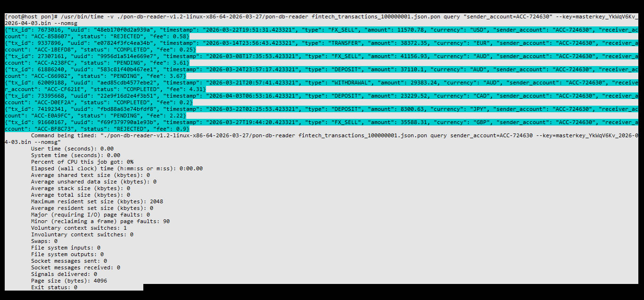Click "Maximum resident set size (kbytes): 2048"
The image size is (644, 300).
[x=97, y=201]
